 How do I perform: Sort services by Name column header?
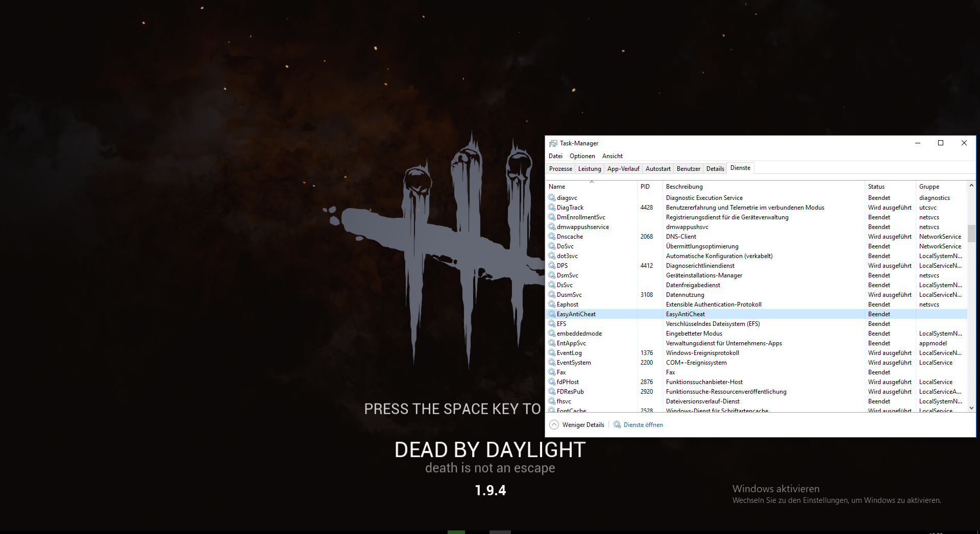click(x=592, y=187)
